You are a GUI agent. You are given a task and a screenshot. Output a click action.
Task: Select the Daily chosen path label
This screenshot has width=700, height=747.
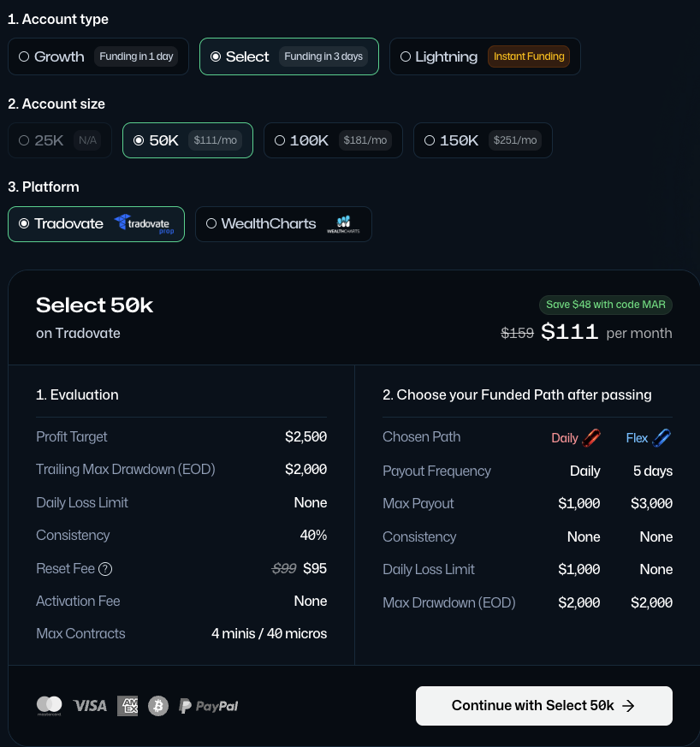click(x=565, y=438)
